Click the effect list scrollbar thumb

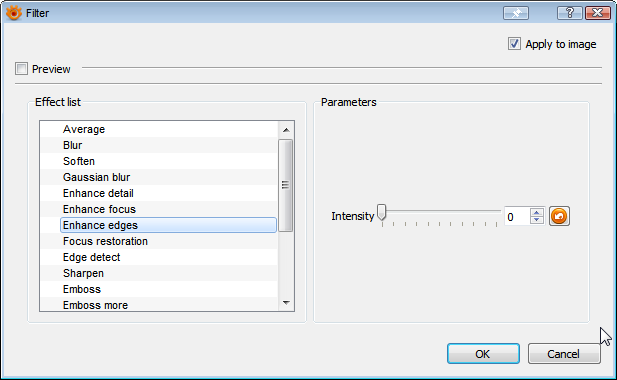[285, 185]
